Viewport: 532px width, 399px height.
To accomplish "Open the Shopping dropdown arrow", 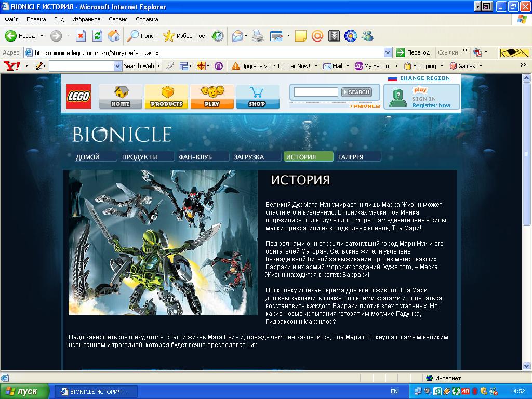I will pos(442,66).
